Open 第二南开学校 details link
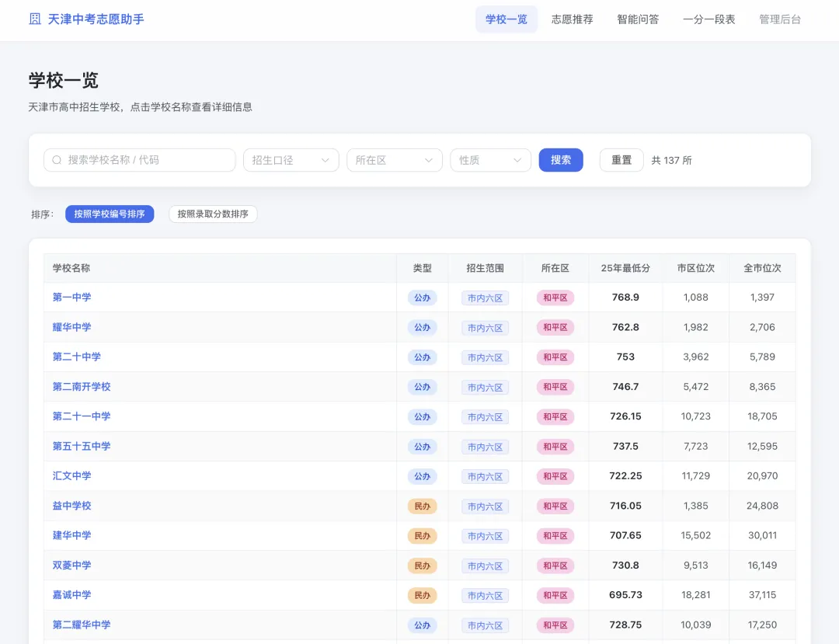The image size is (839, 644). point(82,386)
